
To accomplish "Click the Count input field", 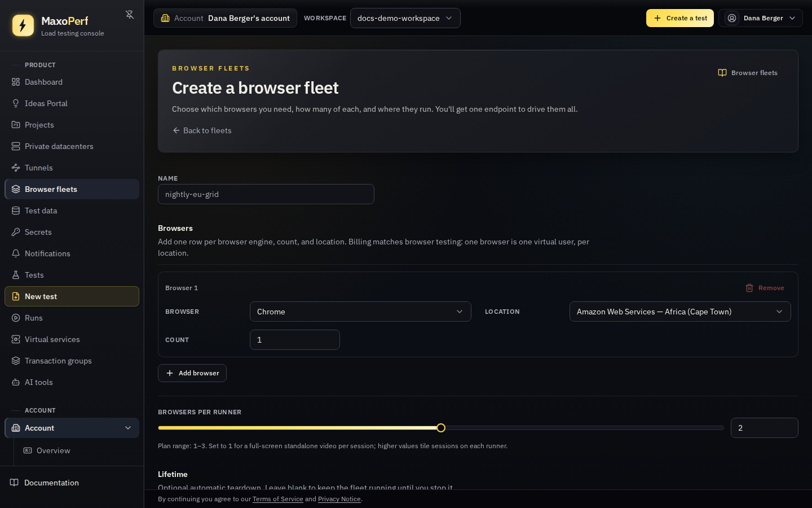I will [x=295, y=340].
